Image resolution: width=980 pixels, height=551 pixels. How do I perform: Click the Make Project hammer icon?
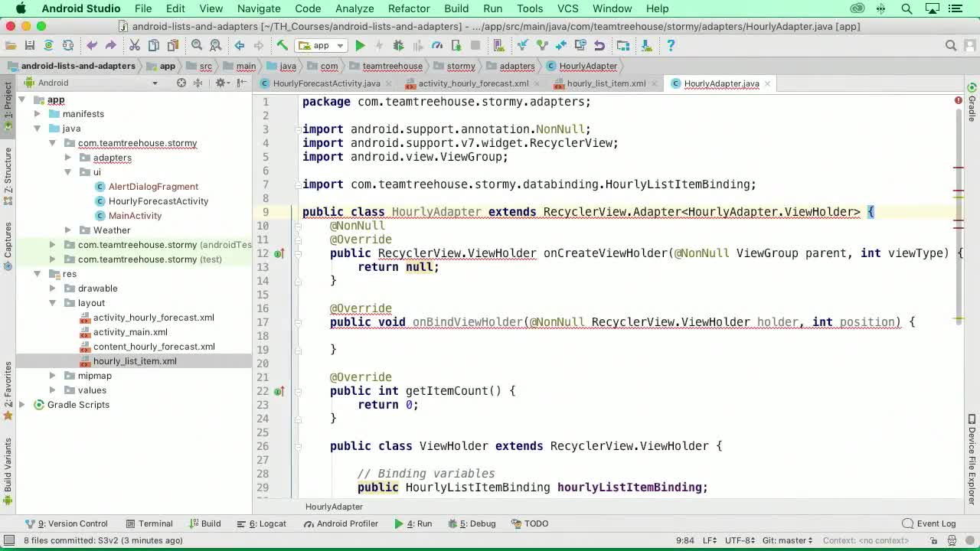click(x=283, y=46)
